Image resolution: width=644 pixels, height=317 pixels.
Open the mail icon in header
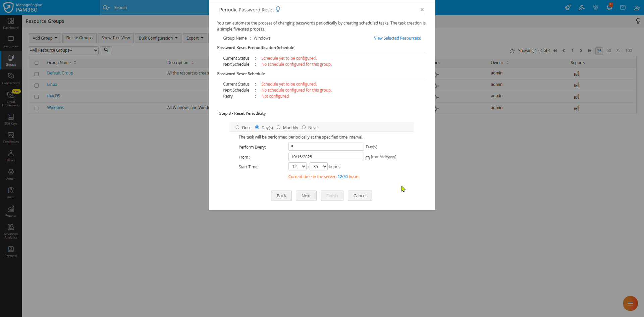(x=623, y=7)
